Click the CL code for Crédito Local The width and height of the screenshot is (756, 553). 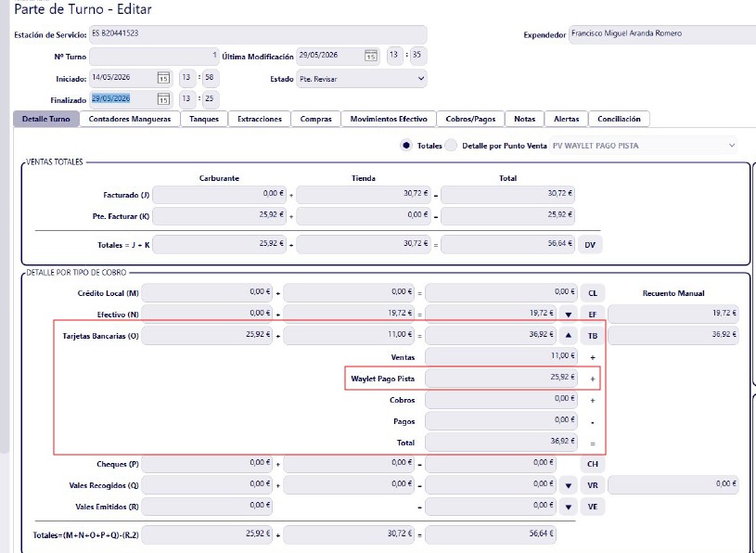click(593, 293)
